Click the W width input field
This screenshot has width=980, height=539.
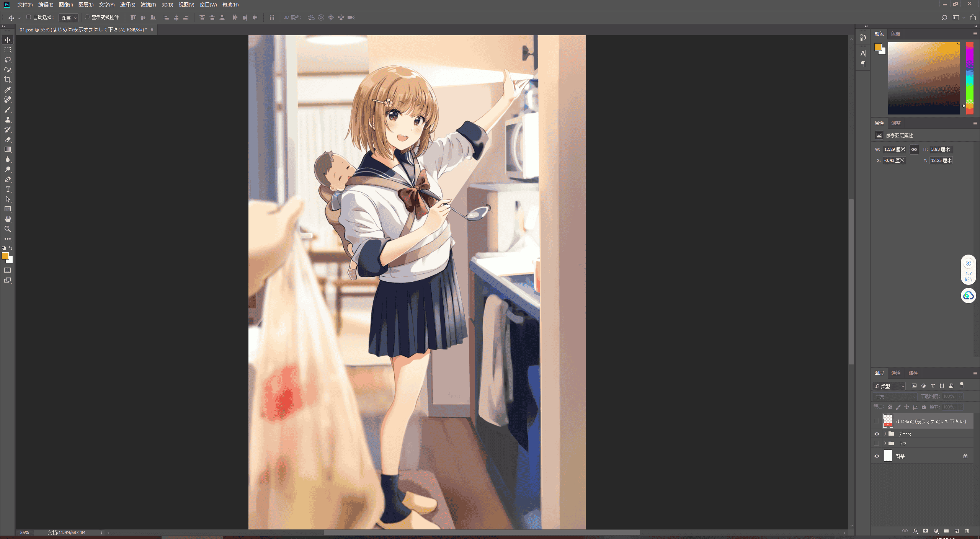(x=895, y=149)
